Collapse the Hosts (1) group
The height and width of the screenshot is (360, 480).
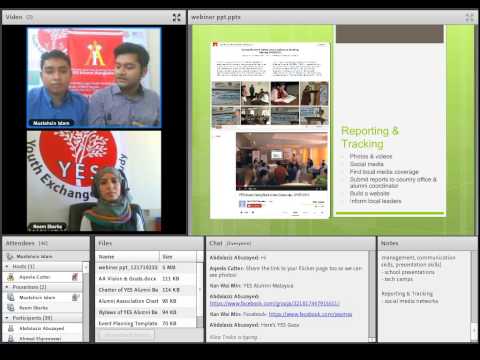point(7,266)
